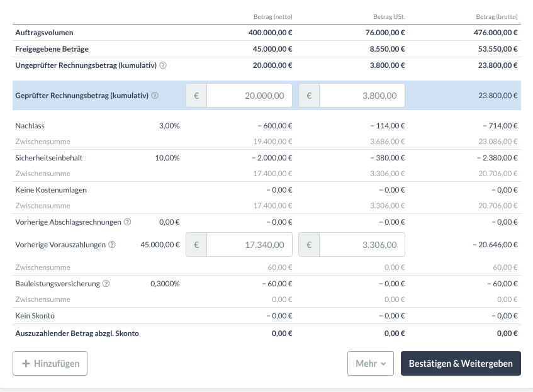The image size is (533, 392).
Task: Select Vorauszahlungen USt input with 3.306,00
Action: point(362,245)
